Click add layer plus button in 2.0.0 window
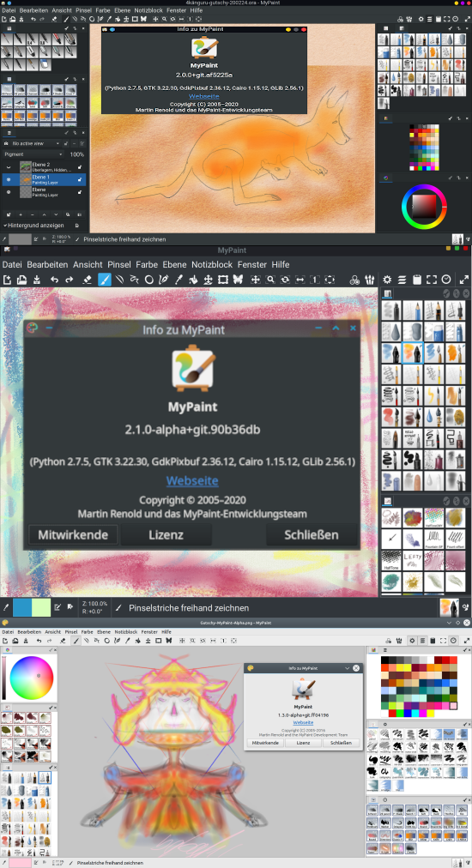 21,214
